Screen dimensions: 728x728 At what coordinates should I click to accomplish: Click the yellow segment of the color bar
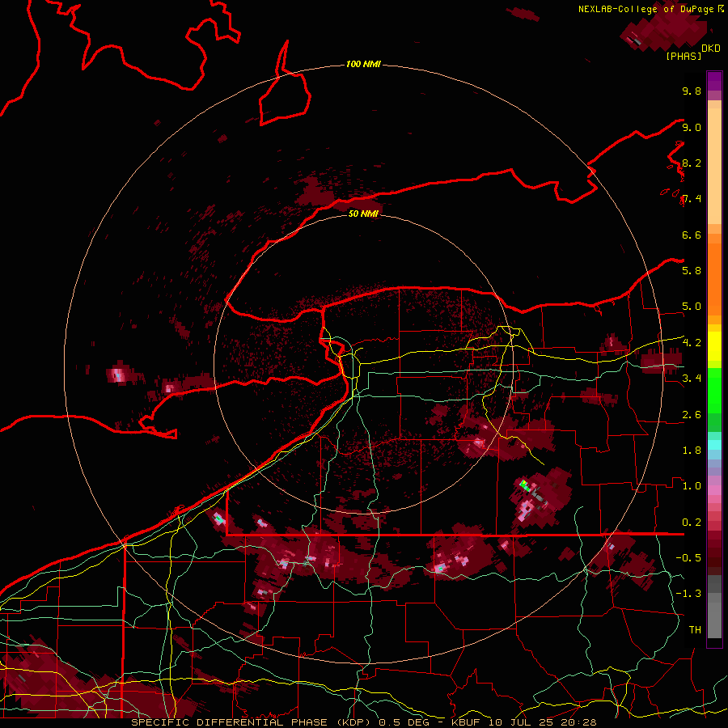714,346
